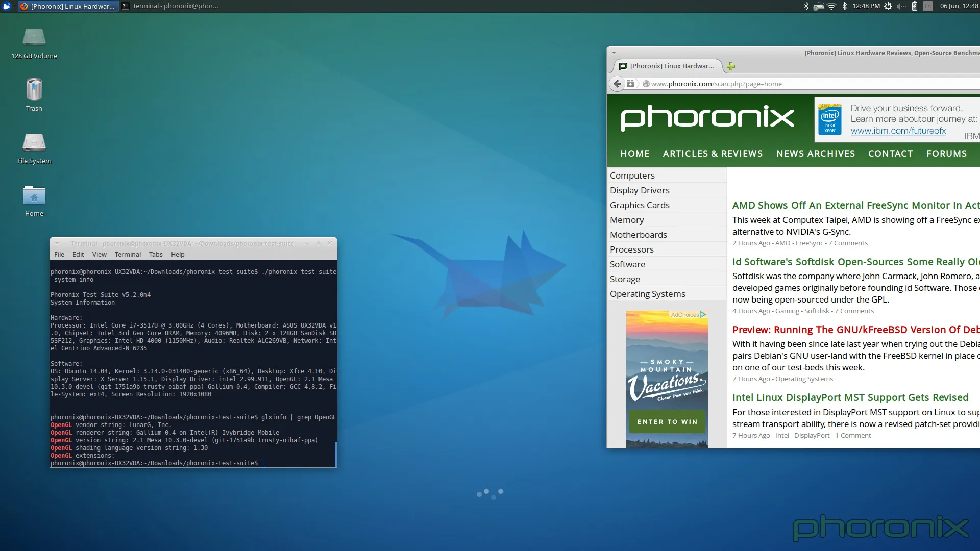
Task: Open Id Software's Softdisk article headline
Action: (856, 262)
